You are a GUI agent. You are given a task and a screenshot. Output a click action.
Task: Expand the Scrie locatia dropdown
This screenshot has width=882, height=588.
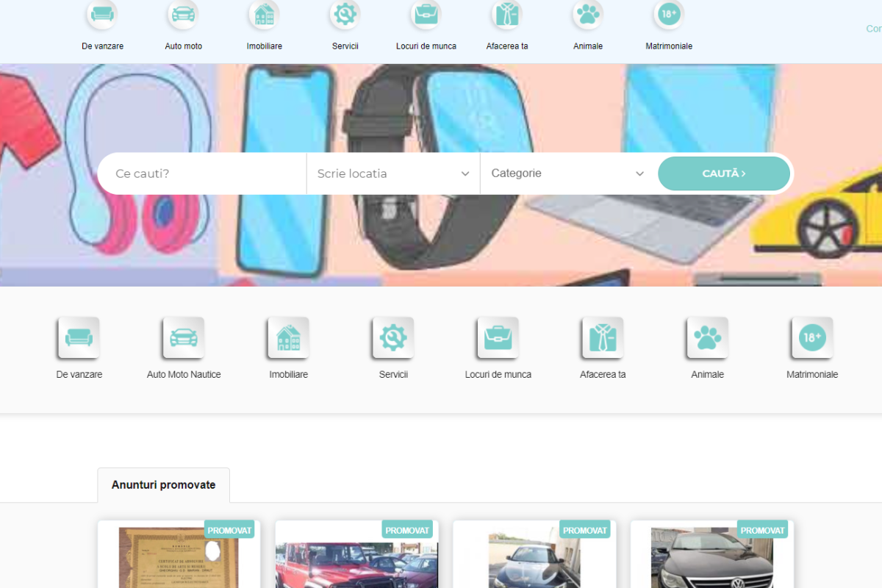point(392,174)
